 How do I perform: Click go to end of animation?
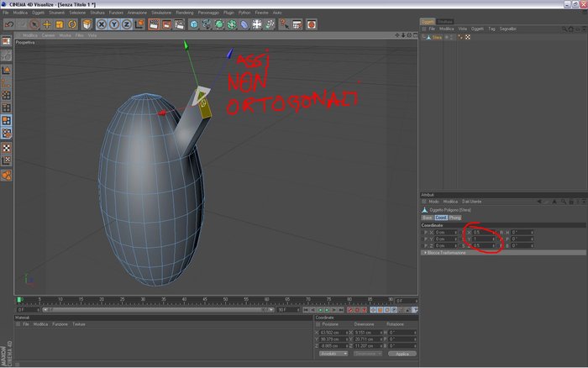tap(341, 310)
